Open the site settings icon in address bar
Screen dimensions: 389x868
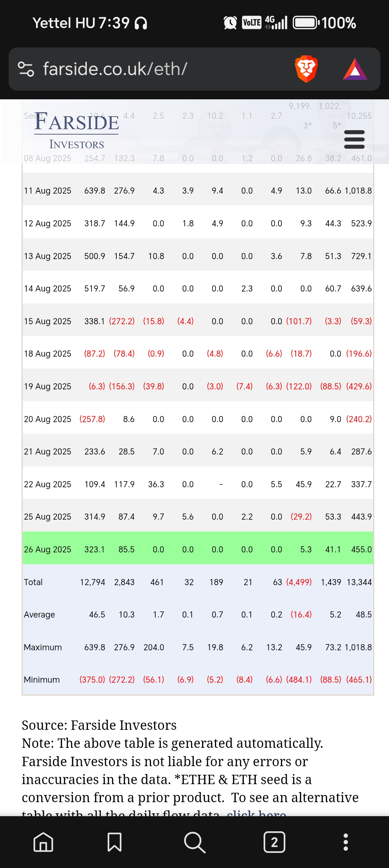(x=26, y=69)
